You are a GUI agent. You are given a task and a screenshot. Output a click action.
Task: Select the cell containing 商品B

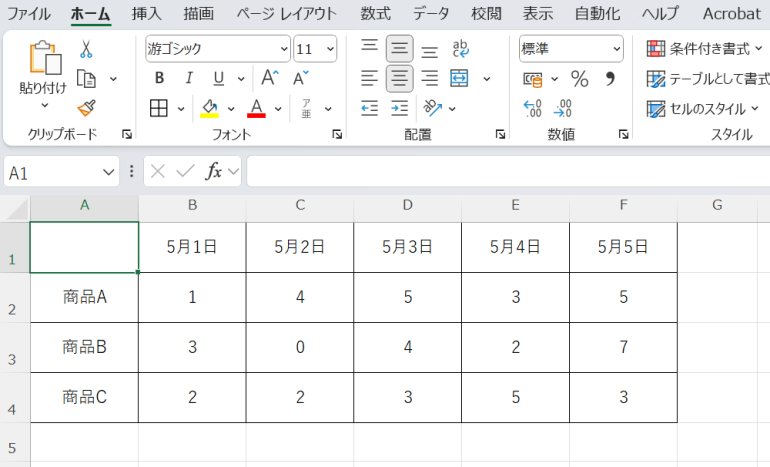click(x=84, y=347)
